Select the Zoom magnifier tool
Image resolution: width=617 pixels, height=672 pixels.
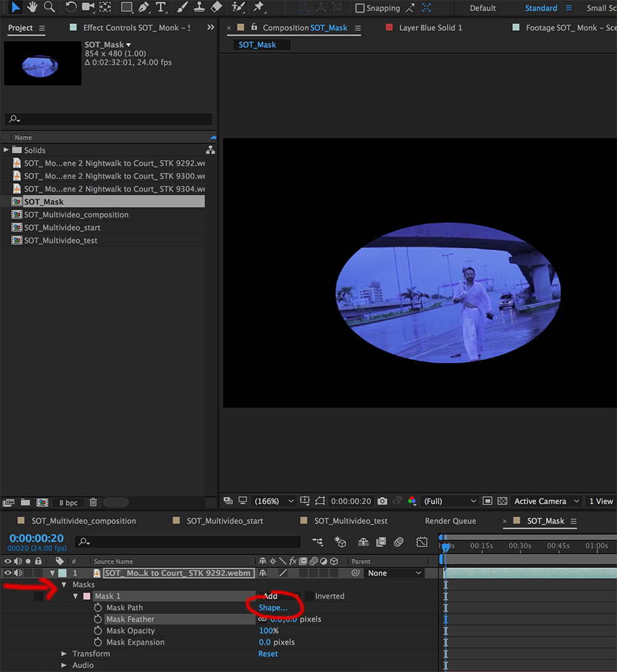click(x=49, y=7)
